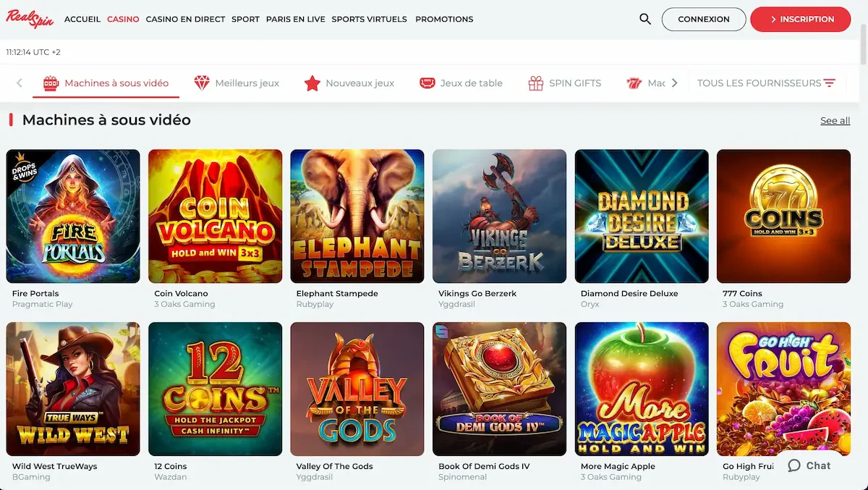Launch the Valley Of The Gods thumbnail

357,389
